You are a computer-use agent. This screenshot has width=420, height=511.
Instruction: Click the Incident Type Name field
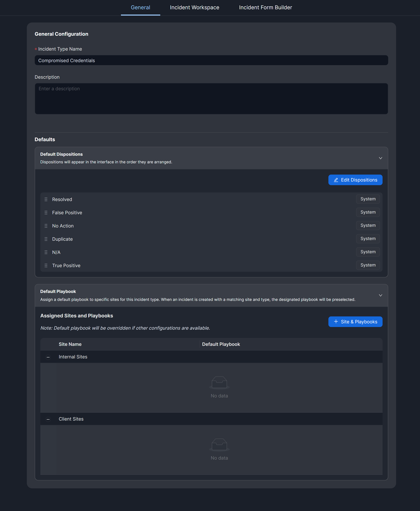pyautogui.click(x=211, y=60)
